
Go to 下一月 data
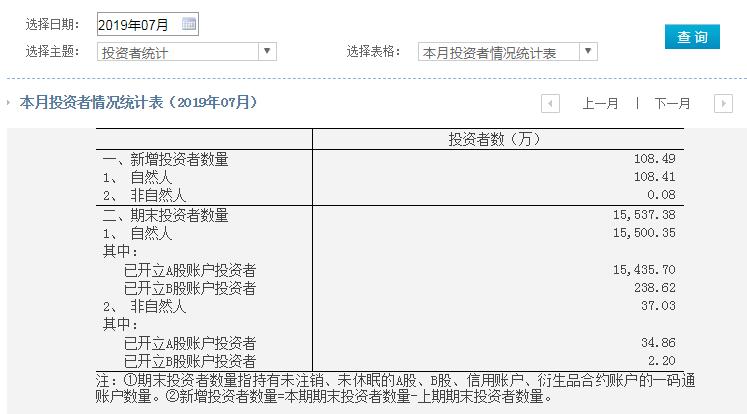point(672,103)
